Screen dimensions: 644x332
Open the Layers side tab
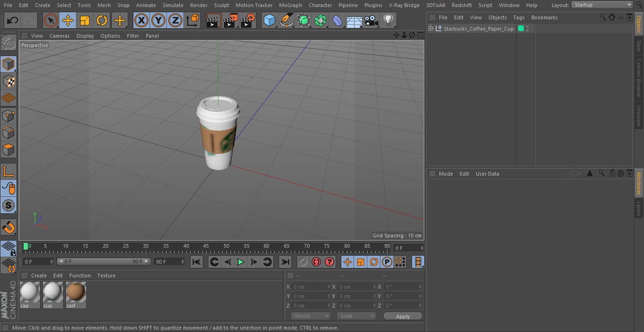coord(639,208)
